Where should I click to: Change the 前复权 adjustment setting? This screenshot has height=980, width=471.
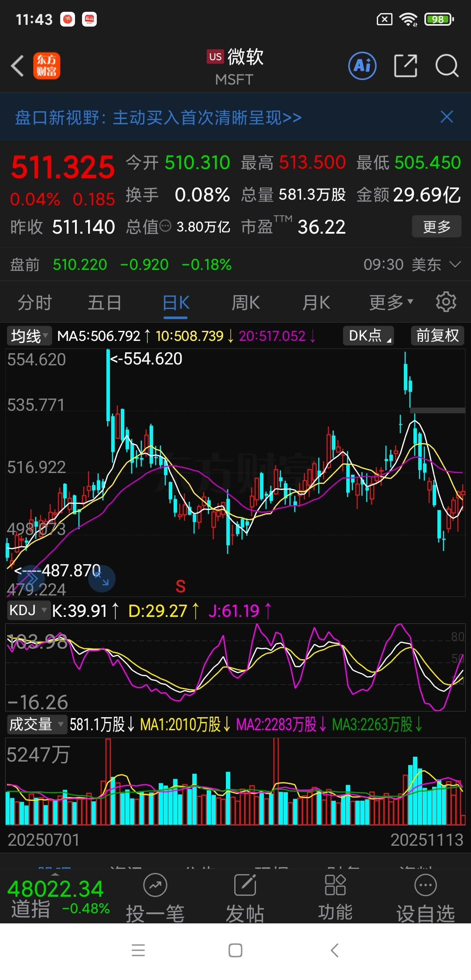tap(437, 336)
